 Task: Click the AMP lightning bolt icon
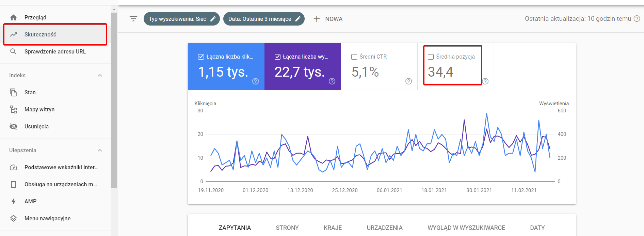(13, 201)
